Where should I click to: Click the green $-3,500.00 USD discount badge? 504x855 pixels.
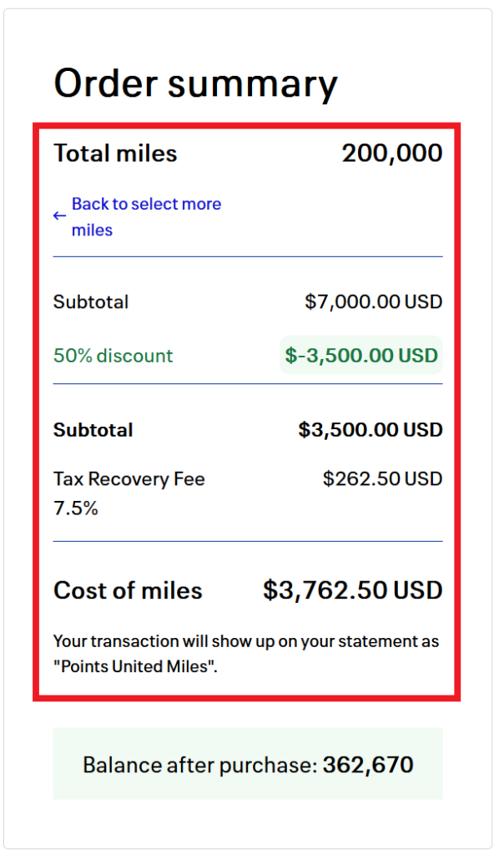click(x=360, y=356)
